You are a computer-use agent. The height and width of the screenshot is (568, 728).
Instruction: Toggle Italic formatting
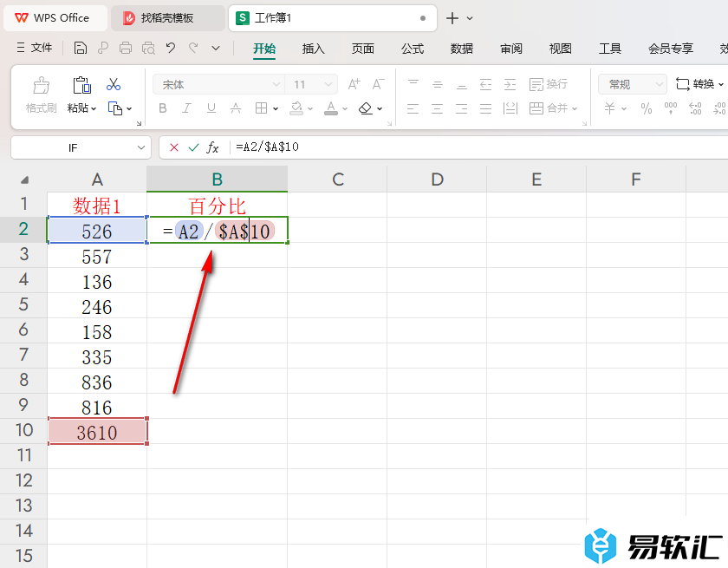[186, 108]
